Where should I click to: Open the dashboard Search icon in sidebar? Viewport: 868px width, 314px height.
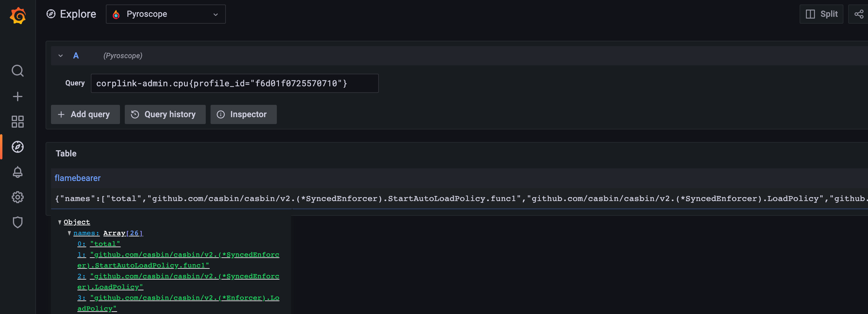[17, 71]
